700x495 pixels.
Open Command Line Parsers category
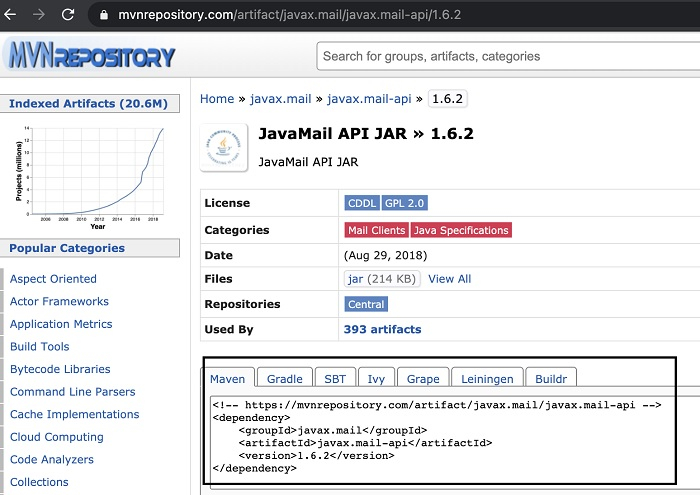[73, 392]
